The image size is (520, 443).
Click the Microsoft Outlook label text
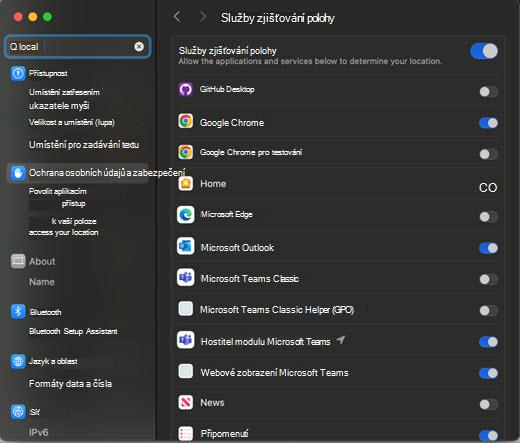click(237, 248)
